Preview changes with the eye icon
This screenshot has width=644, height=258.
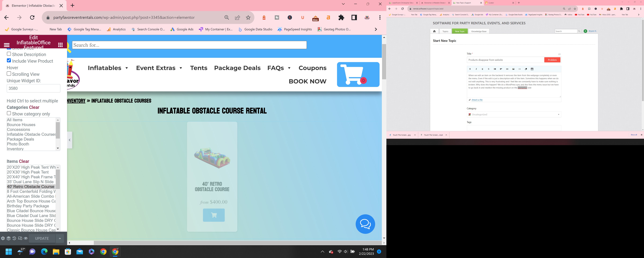point(26,239)
